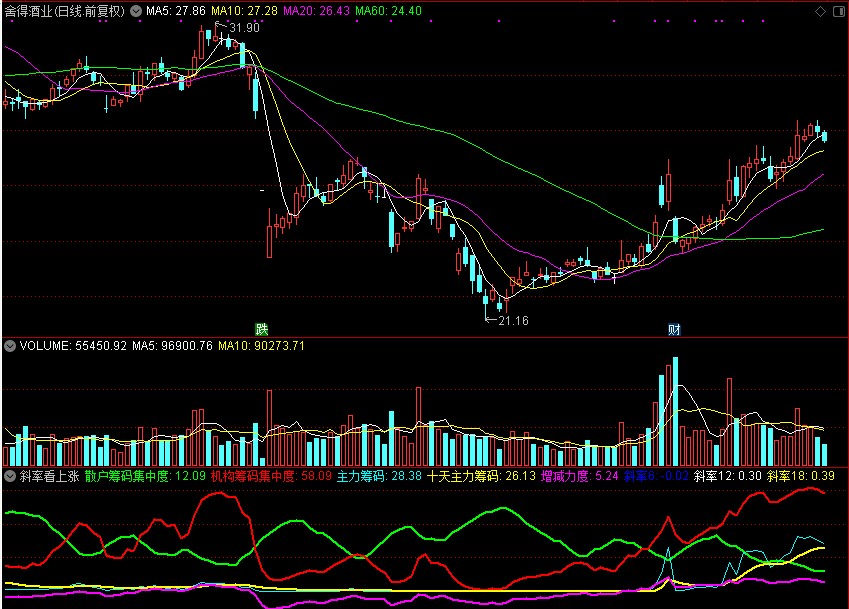Open the 斜率看上涨 indicator dropdown

point(10,476)
